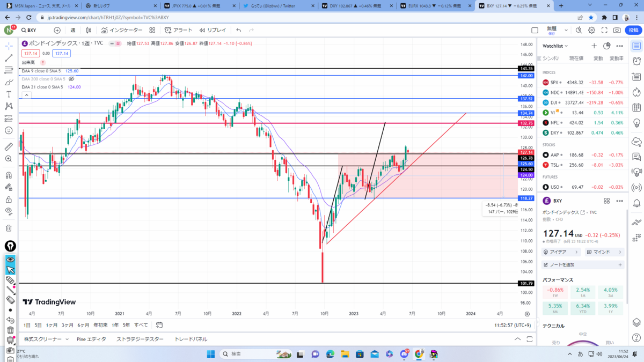Open the candlestick chart type selector
The image size is (644, 362).
(87, 30)
